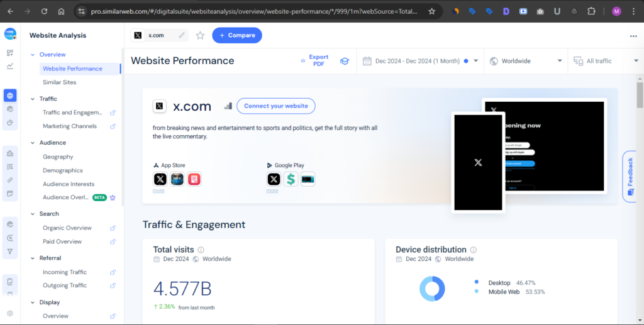This screenshot has height=325, width=644.
Task: Open the Geography audience page
Action: click(x=58, y=157)
